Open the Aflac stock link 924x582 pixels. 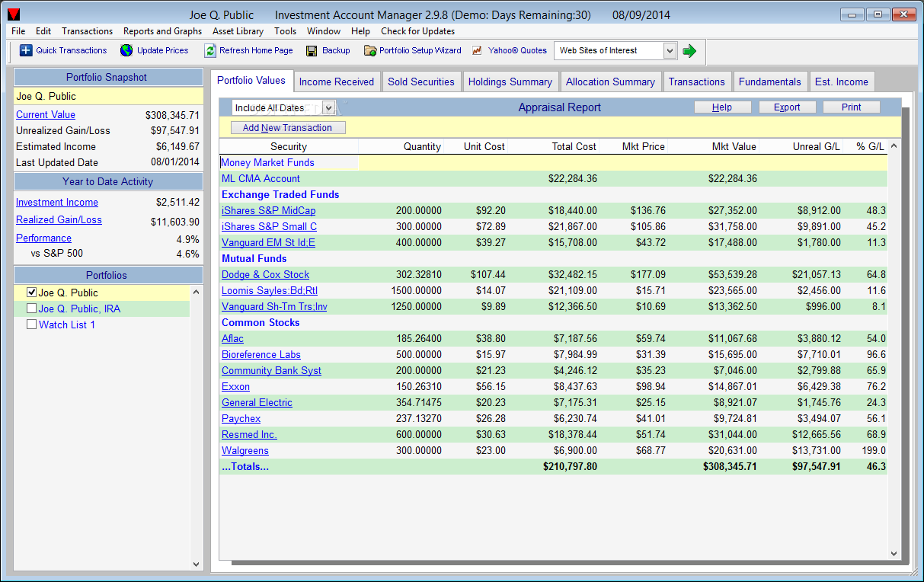click(232, 339)
